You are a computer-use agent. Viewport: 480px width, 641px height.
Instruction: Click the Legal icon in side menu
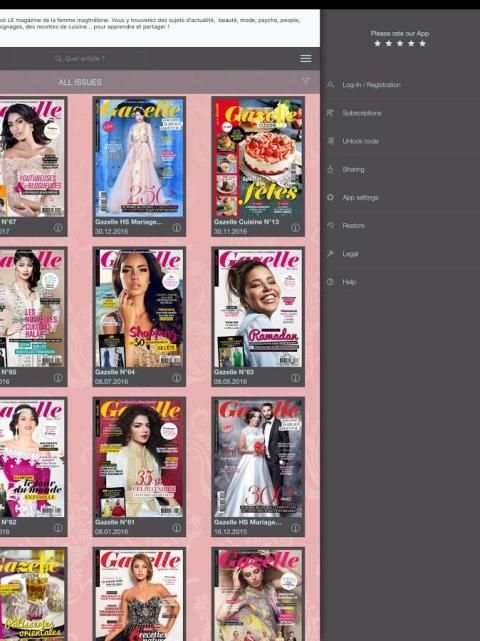click(x=331, y=254)
